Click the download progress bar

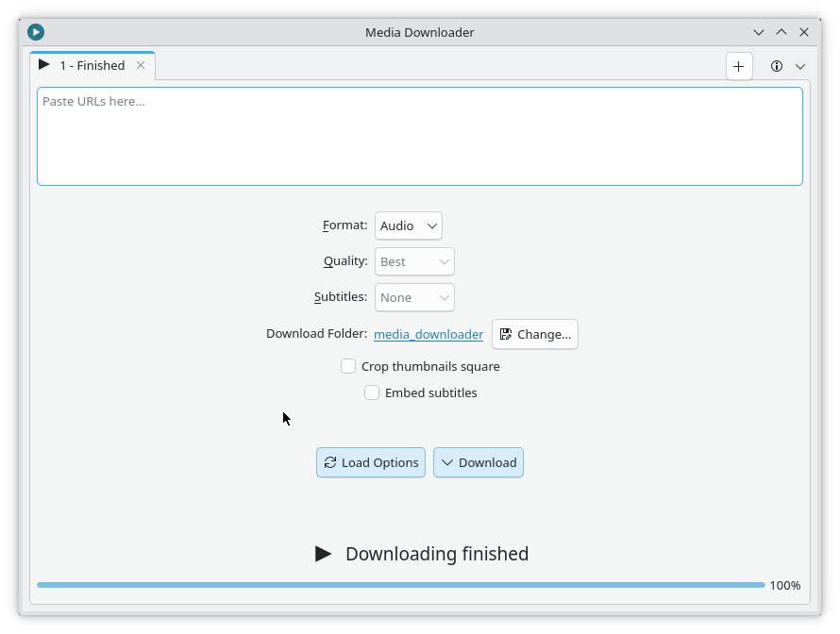[x=400, y=585]
